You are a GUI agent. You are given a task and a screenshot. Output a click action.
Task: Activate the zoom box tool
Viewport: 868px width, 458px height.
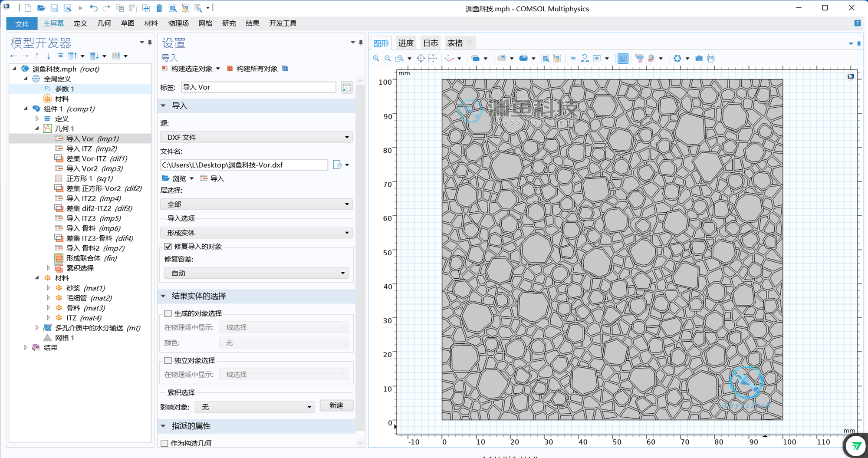[x=399, y=58]
